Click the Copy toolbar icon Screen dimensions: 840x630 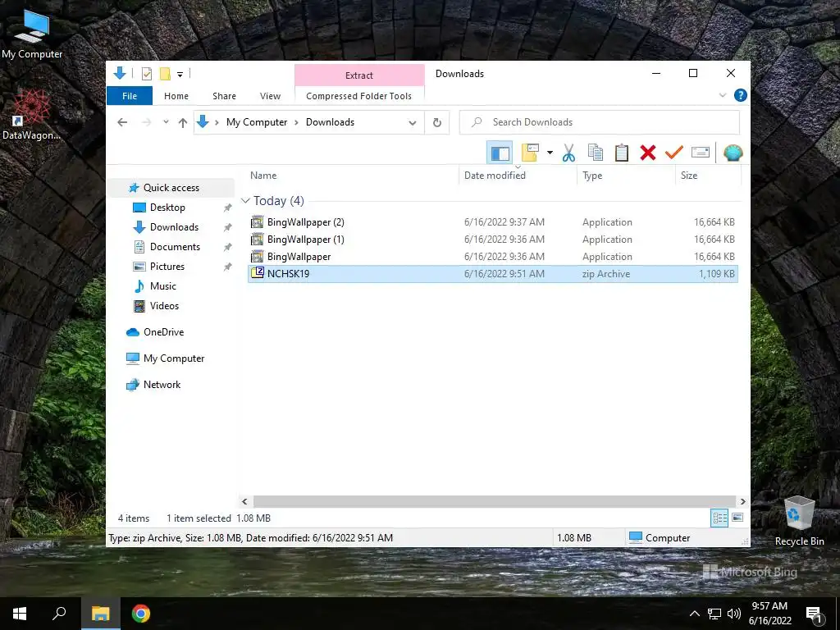click(596, 153)
